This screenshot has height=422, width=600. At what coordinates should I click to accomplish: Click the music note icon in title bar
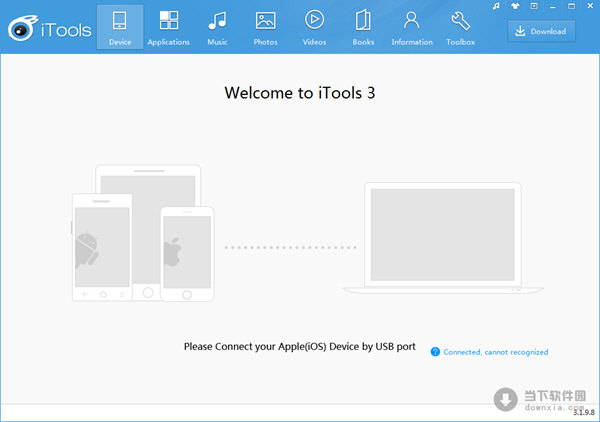496,6
